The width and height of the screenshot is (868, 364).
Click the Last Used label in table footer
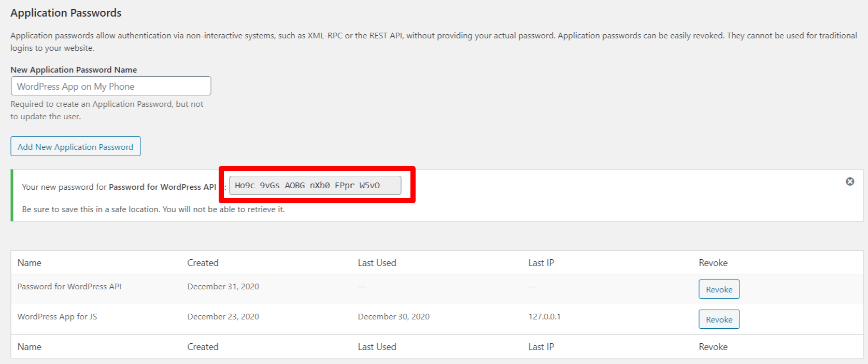click(x=377, y=347)
